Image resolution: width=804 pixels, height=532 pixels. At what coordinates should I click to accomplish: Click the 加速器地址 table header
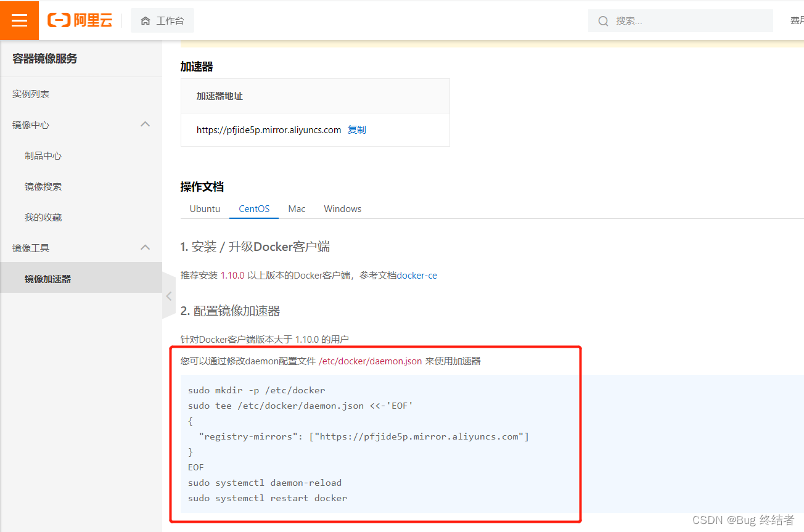219,96
